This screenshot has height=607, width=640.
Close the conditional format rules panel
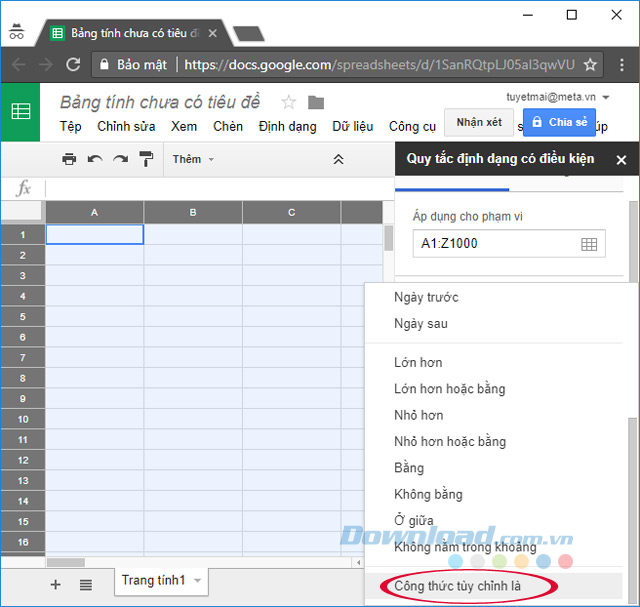point(621,160)
